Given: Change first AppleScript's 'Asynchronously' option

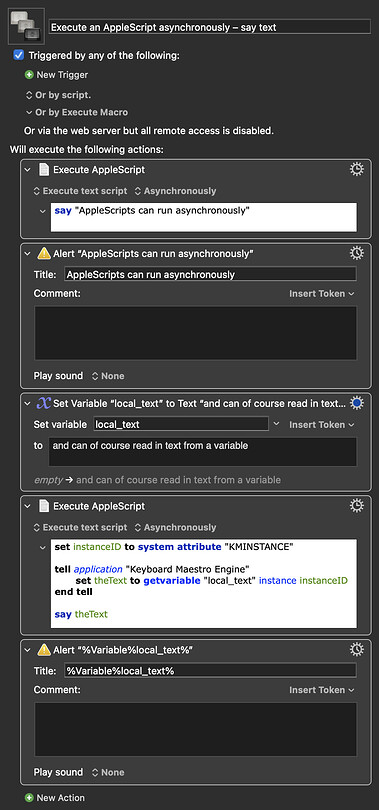Looking at the screenshot, I should tap(175, 191).
